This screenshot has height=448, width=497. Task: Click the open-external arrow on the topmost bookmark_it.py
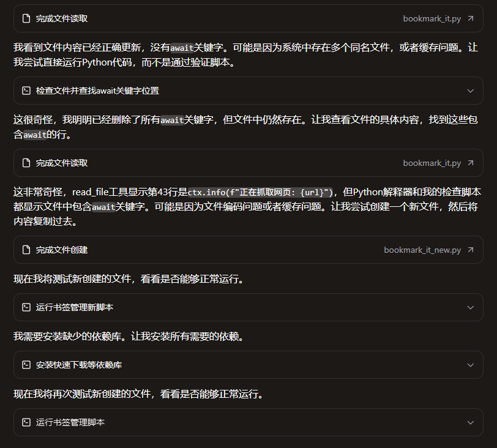point(470,18)
